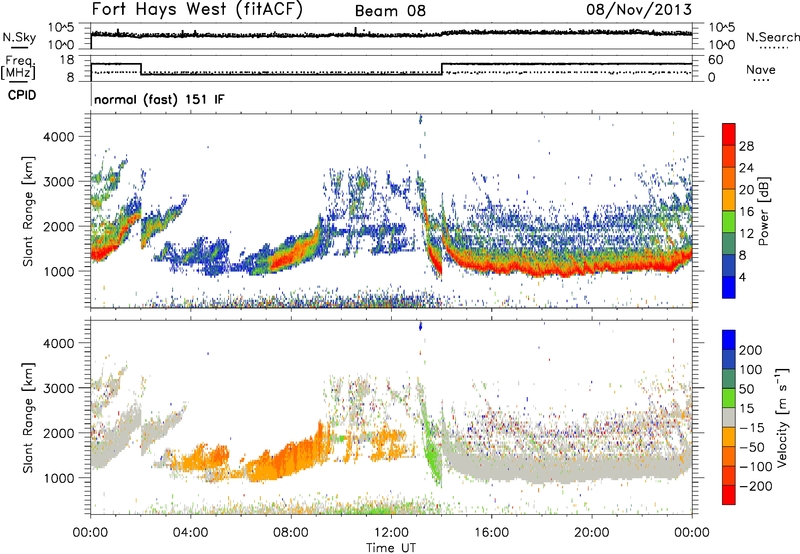
Task: Select the blue bottom segment of Power colorbar
Action: click(x=729, y=287)
